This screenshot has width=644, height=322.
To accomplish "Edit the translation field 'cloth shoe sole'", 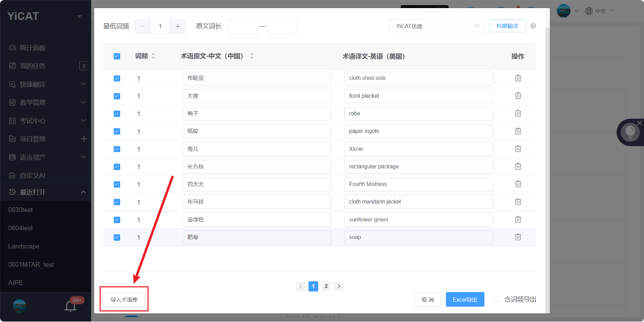I will [x=418, y=78].
